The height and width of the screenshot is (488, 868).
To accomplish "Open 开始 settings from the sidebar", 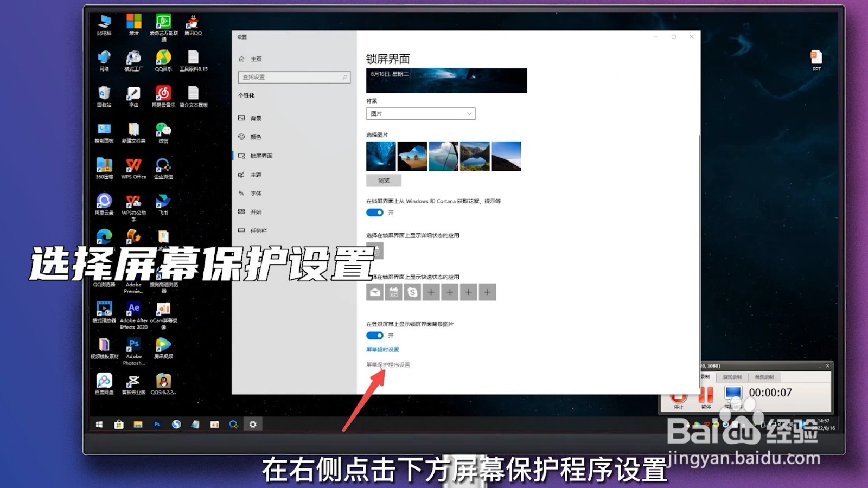I will [x=256, y=212].
